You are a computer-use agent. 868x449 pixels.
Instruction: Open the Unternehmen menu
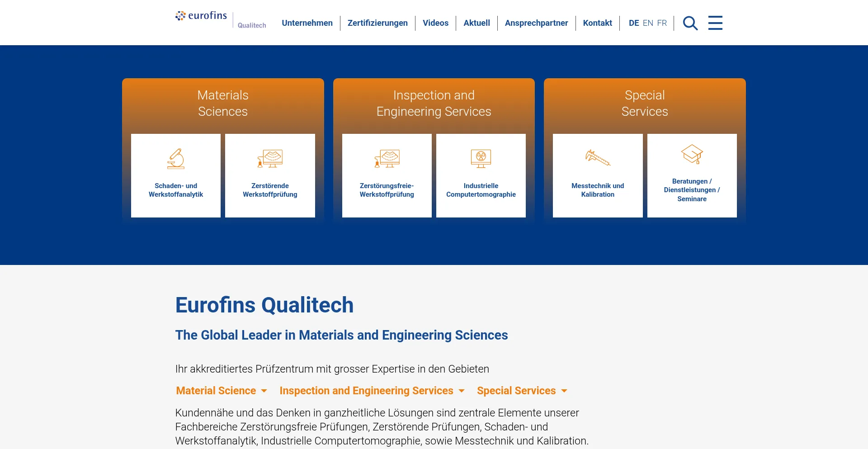click(x=307, y=23)
